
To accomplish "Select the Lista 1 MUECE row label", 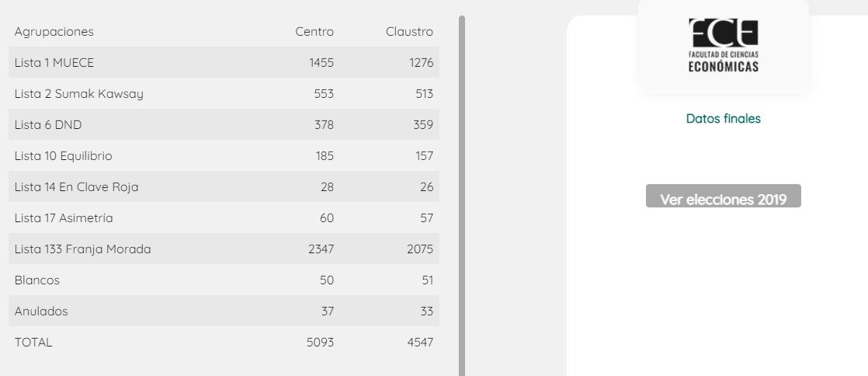I will 54,63.
